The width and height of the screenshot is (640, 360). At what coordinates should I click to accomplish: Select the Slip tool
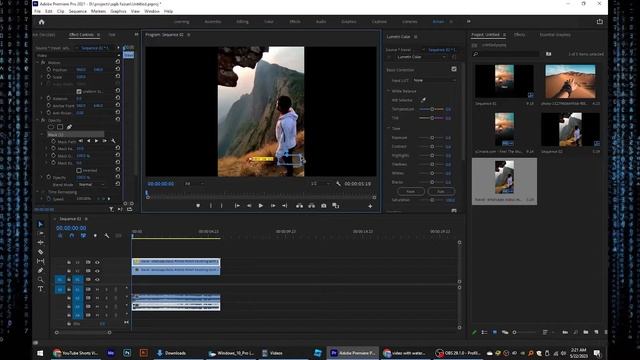40,261
